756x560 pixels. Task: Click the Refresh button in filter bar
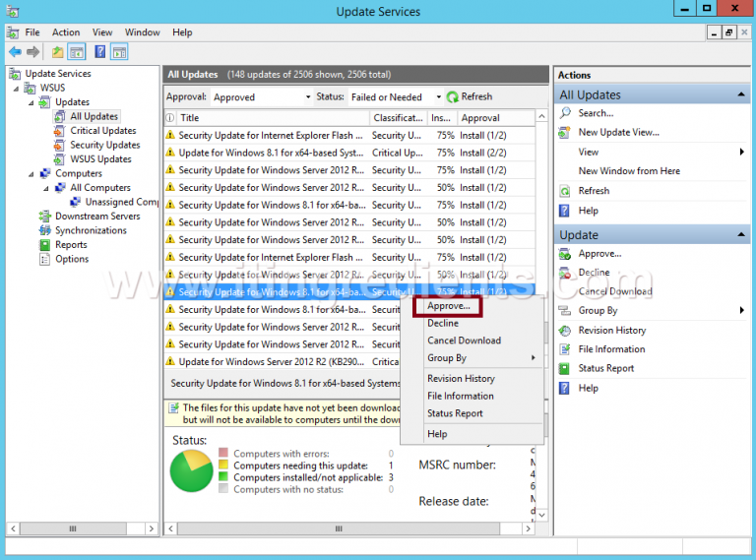[470, 96]
